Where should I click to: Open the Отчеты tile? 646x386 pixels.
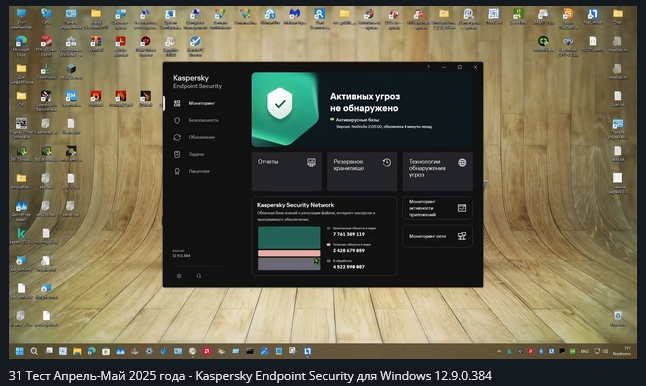point(287,171)
